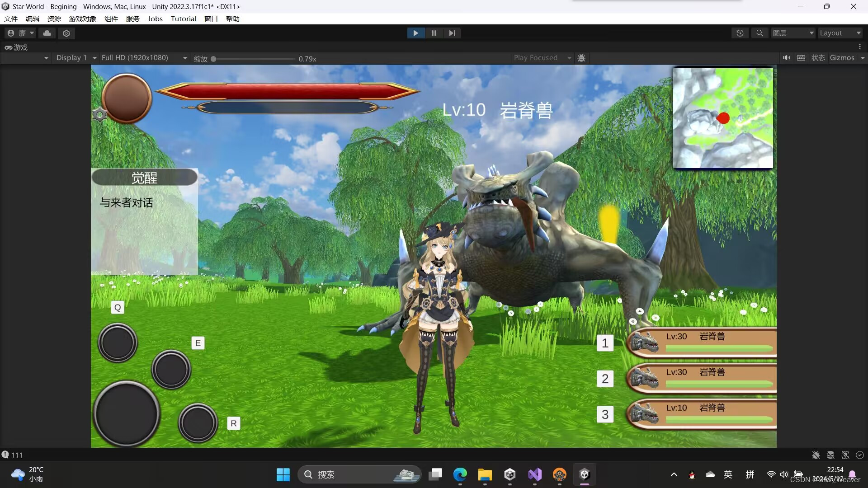Click the in-game settings gear icon
The height and width of the screenshot is (488, 868).
99,115
